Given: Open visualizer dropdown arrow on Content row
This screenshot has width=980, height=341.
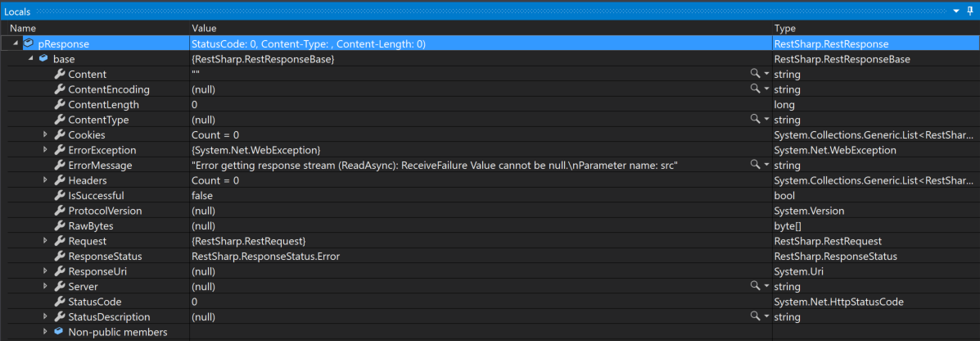Looking at the screenshot, I should click(x=766, y=74).
